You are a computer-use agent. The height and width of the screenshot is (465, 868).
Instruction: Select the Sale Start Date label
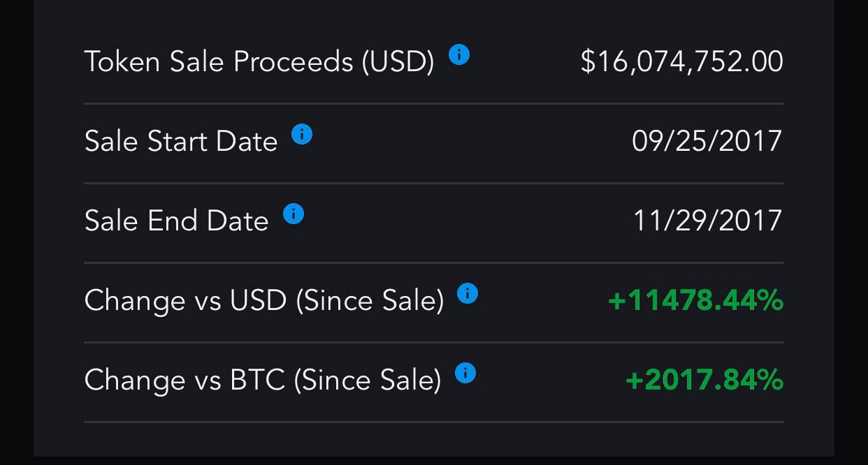pyautogui.click(x=181, y=142)
